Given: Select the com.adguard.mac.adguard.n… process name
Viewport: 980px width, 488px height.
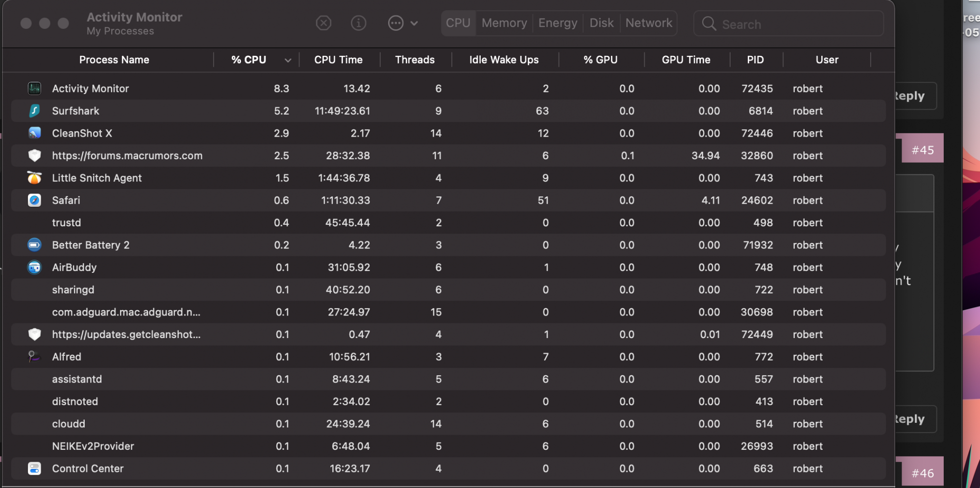Looking at the screenshot, I should 126,312.
